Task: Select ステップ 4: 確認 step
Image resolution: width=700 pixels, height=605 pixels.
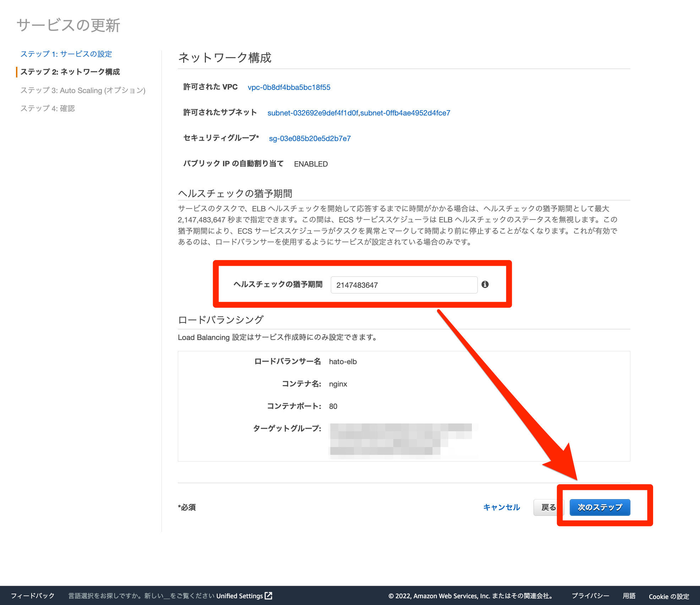Action: pos(48,108)
